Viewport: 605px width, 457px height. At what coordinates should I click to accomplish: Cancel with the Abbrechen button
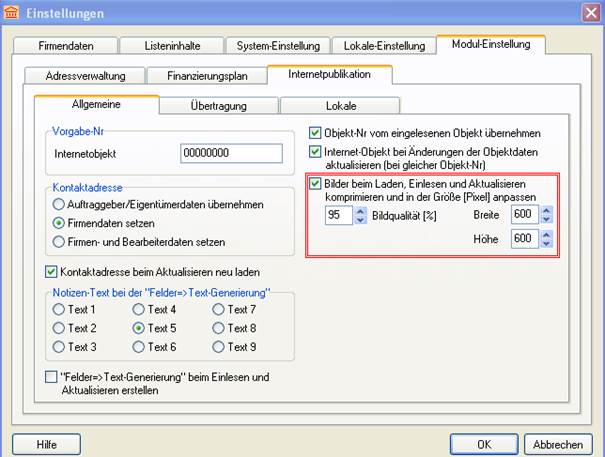pyautogui.click(x=558, y=444)
